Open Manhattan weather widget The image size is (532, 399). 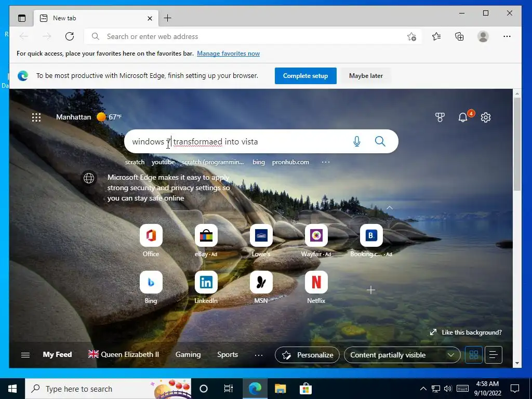(x=88, y=117)
